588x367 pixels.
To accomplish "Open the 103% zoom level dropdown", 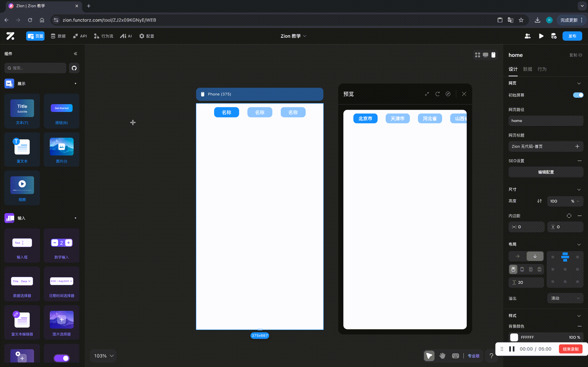I will 104,356.
